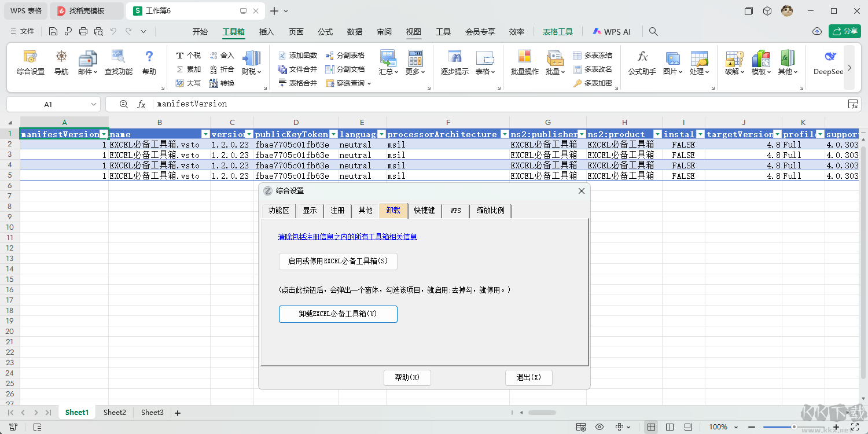The image size is (868, 434).
Task: Open the ribbon 帮助 help icon
Action: click(x=149, y=62)
